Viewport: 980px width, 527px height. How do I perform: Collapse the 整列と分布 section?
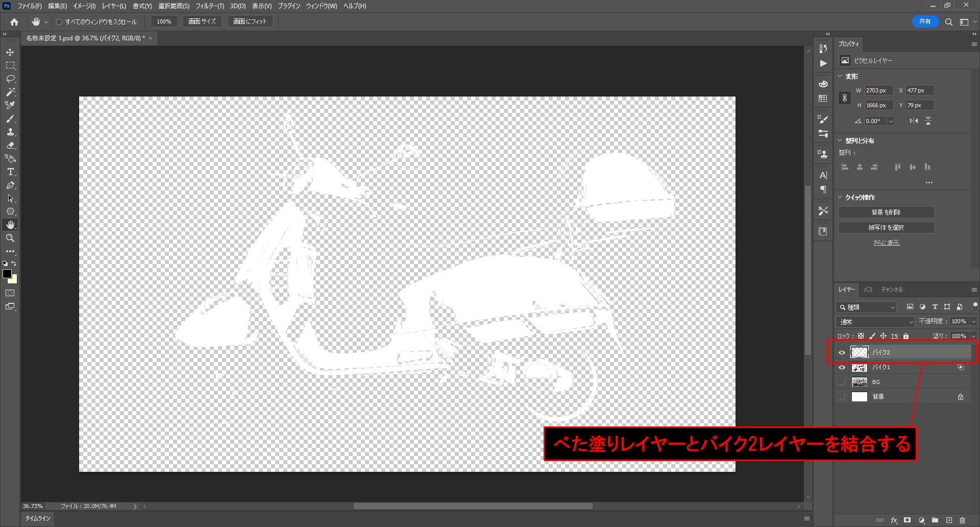pyautogui.click(x=840, y=140)
